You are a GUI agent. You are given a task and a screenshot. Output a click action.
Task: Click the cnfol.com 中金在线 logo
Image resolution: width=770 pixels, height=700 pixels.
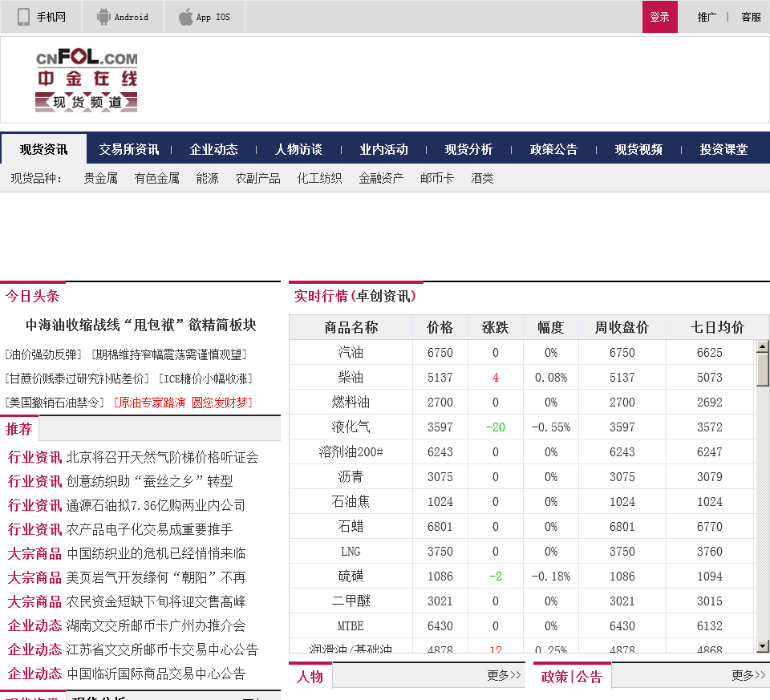(87, 80)
